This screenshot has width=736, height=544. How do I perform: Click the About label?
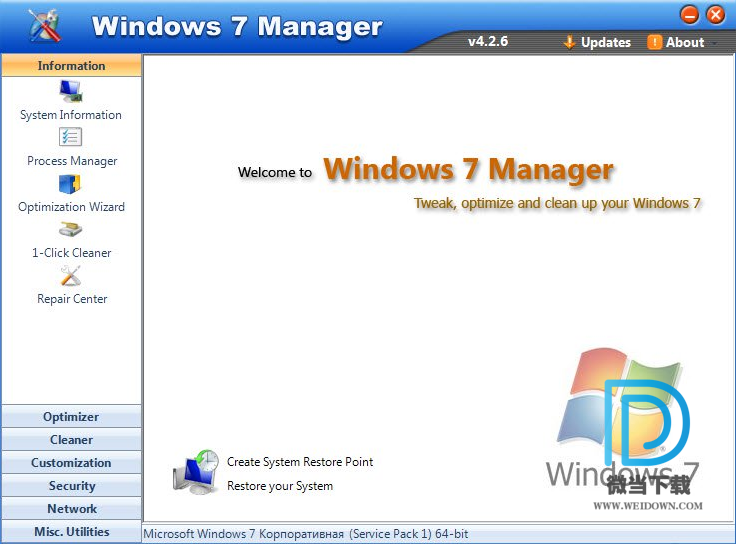[685, 42]
